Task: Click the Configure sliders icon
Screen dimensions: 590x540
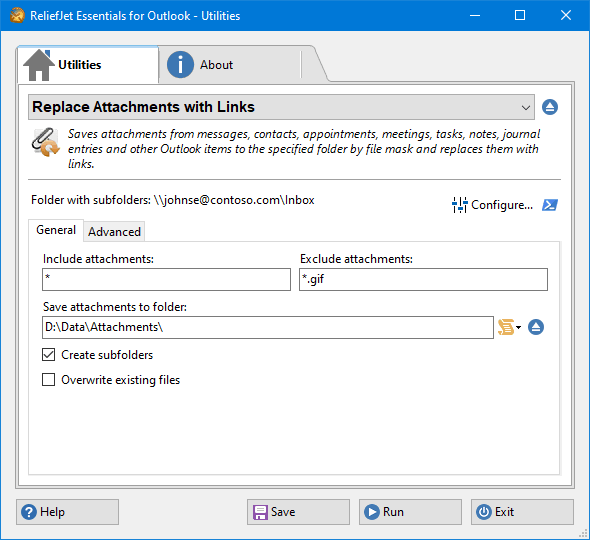Action: point(460,205)
